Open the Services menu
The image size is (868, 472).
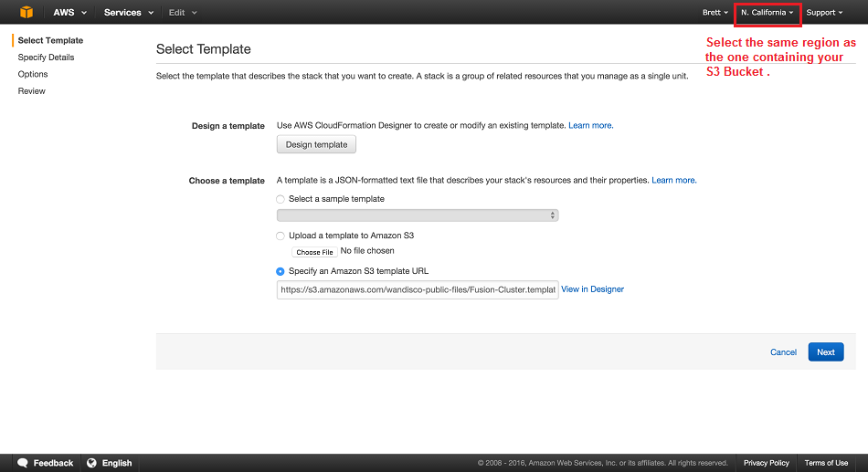129,12
